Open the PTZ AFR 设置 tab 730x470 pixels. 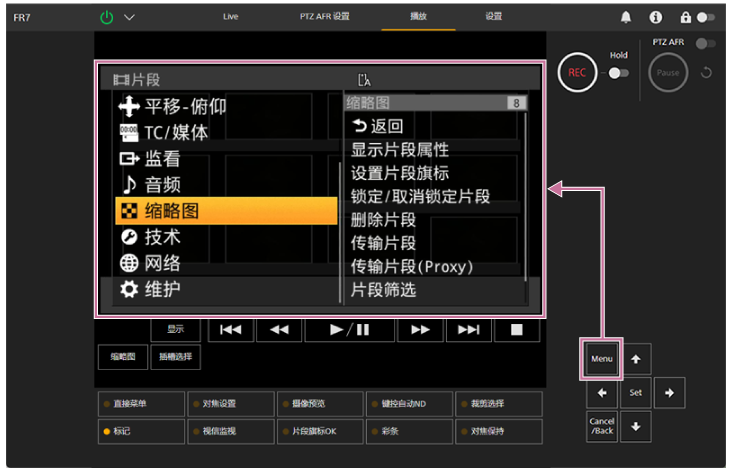324,17
